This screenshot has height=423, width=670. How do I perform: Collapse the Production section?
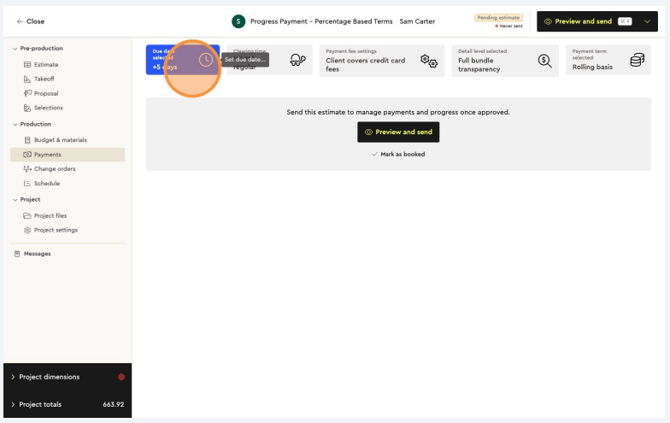click(x=15, y=124)
